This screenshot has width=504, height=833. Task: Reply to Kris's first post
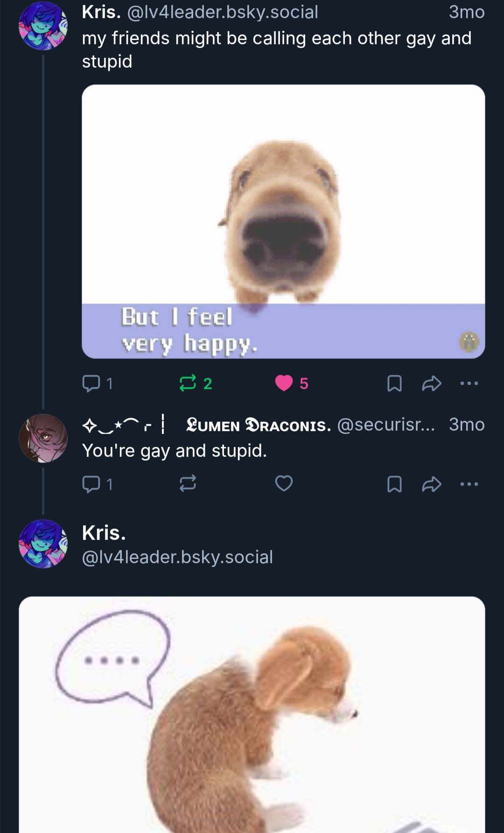click(x=91, y=384)
